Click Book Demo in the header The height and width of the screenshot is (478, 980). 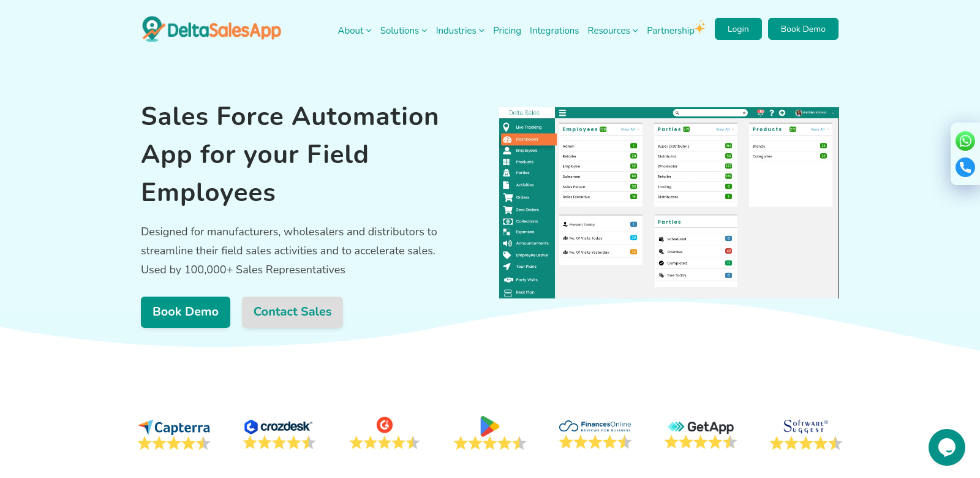tap(803, 29)
